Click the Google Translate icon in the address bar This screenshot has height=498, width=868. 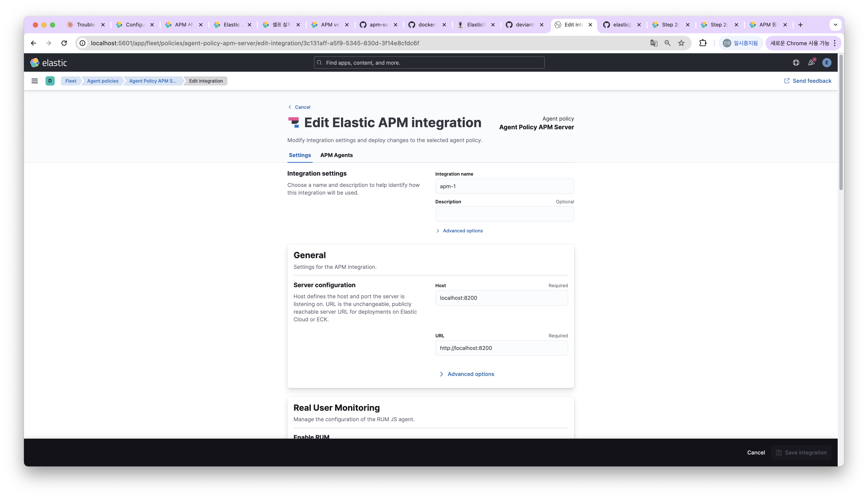click(654, 43)
